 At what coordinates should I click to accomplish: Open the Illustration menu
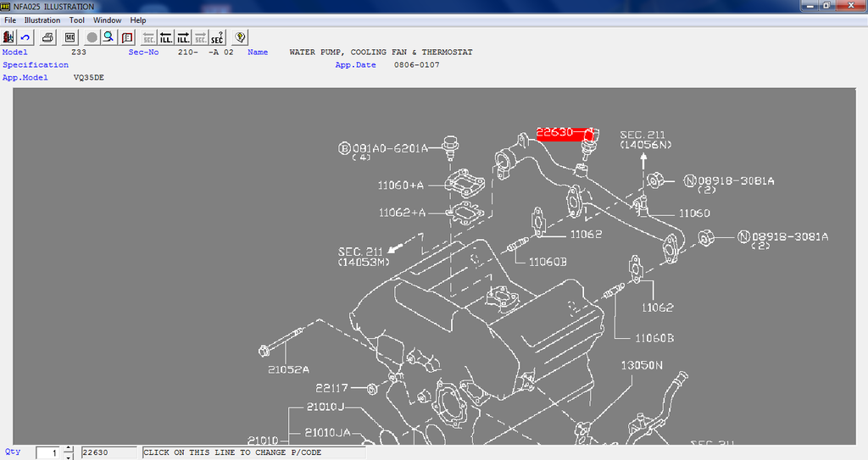[x=42, y=20]
